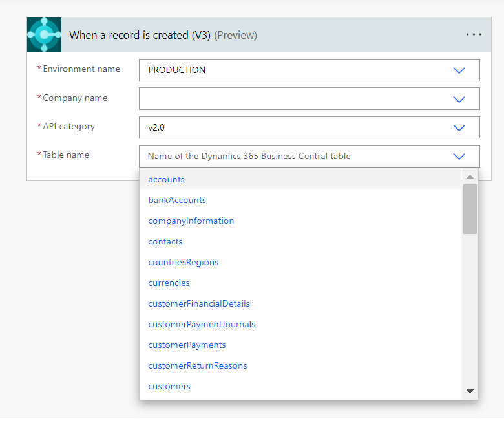504x423 pixels.
Task: Collapse the Table name dropdown chevron
Action: pyautogui.click(x=459, y=156)
